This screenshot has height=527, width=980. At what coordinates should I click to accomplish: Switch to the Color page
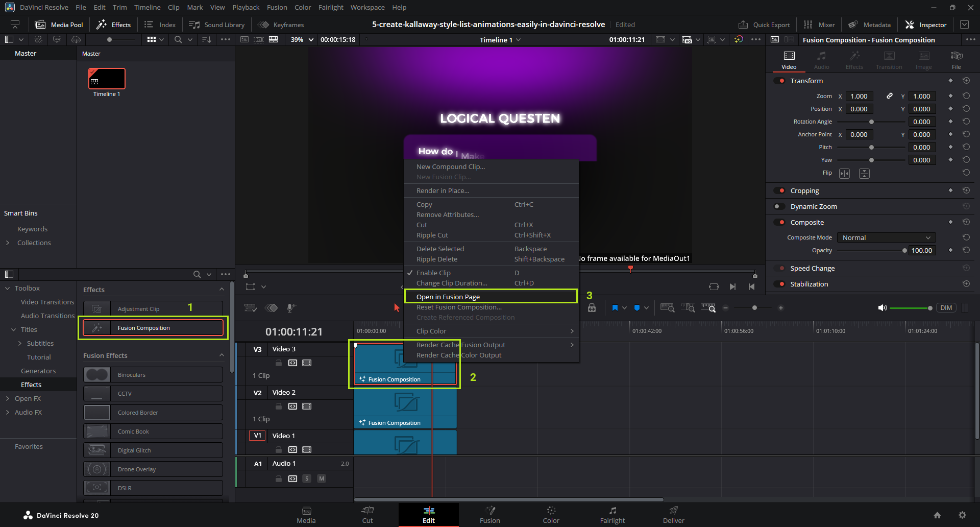point(551,514)
